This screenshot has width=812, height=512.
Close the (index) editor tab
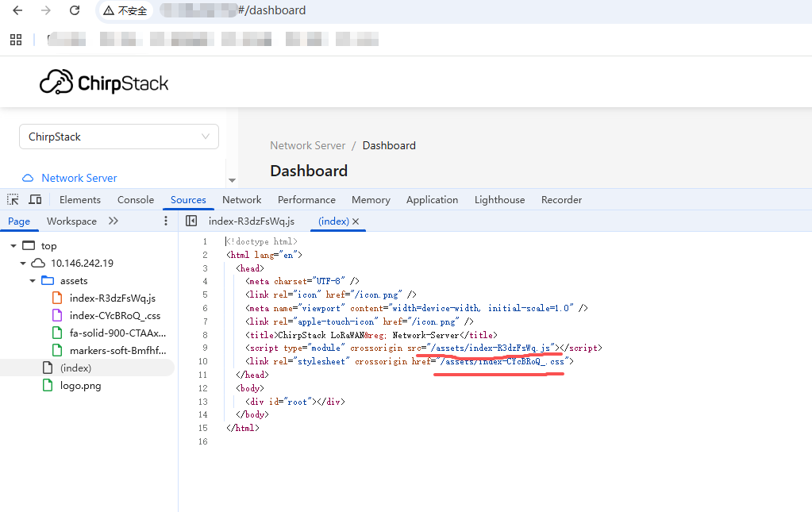356,221
